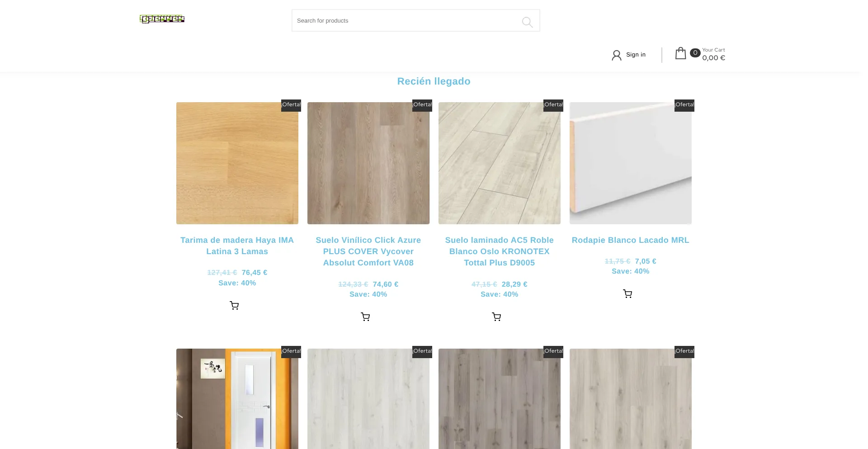The width and height of the screenshot is (868, 449).
Task: Click the Your Cart 0,00 € total
Action: click(713, 54)
